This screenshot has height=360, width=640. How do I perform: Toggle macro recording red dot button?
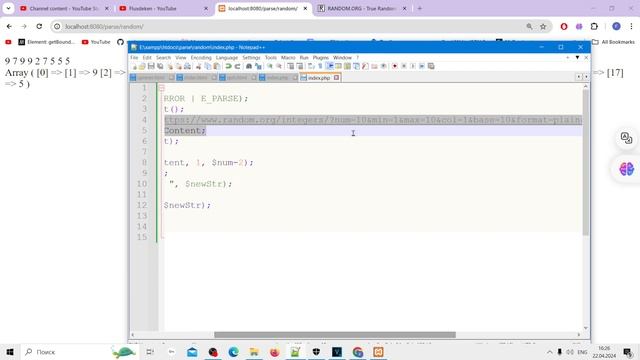point(394,66)
